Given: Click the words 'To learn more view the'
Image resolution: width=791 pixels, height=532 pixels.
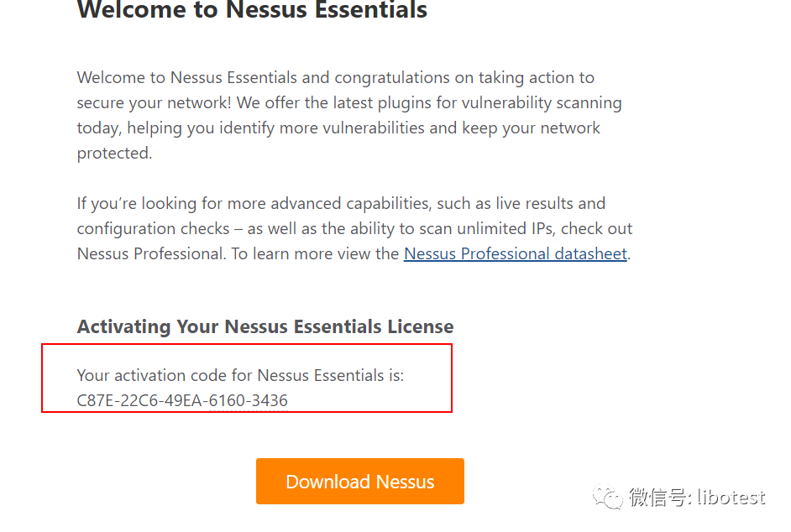Looking at the screenshot, I should 316,253.
